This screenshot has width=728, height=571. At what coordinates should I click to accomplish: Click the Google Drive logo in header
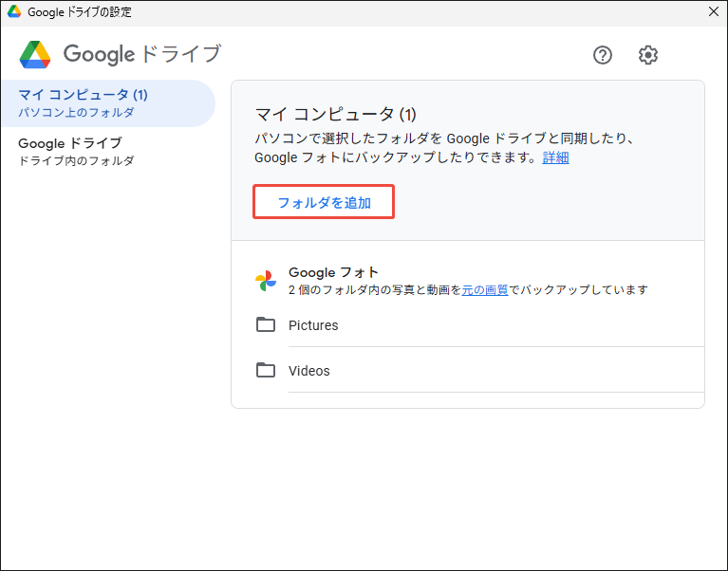(35, 54)
